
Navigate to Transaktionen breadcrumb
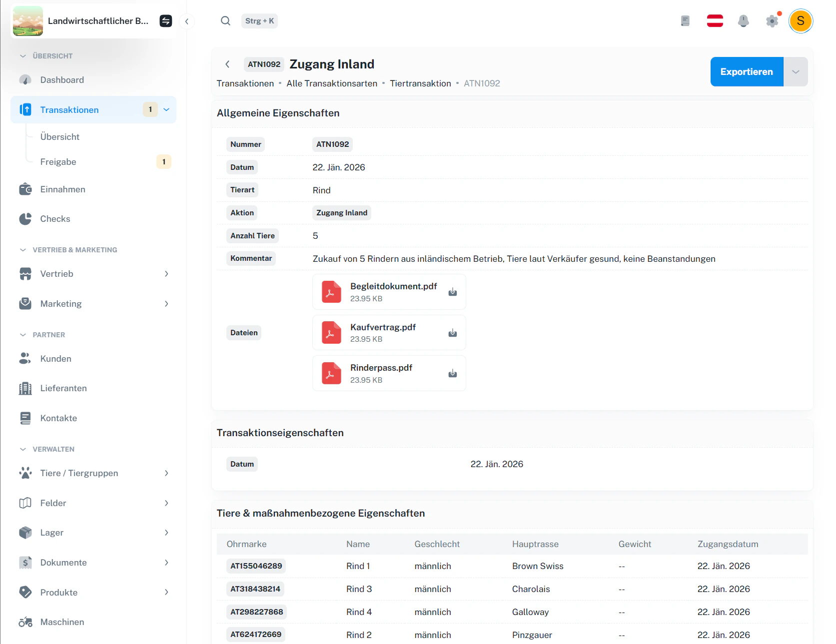pyautogui.click(x=245, y=83)
